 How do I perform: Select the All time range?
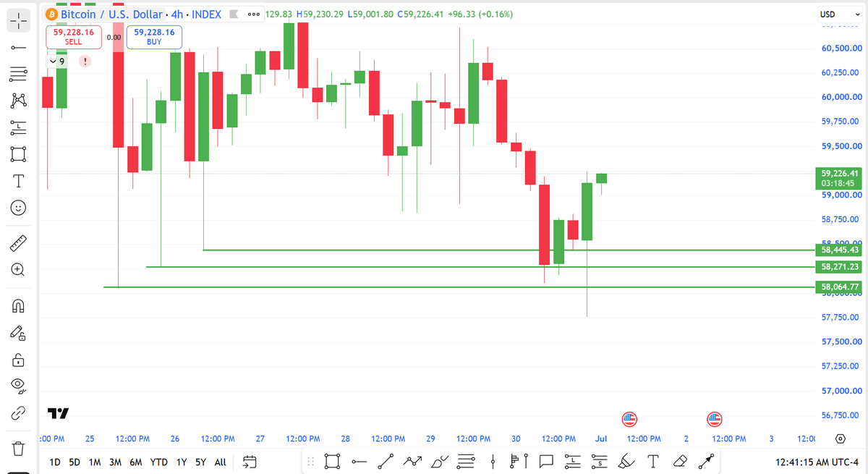point(221,462)
